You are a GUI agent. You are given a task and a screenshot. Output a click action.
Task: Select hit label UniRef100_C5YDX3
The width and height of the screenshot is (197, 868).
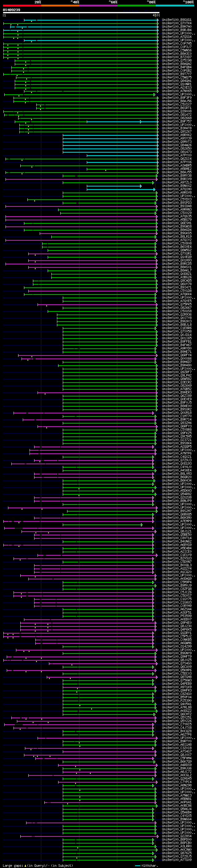pos(176,199)
